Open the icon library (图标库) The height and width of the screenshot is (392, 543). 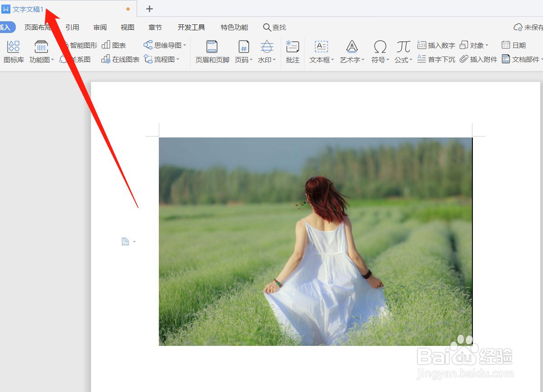tap(14, 52)
